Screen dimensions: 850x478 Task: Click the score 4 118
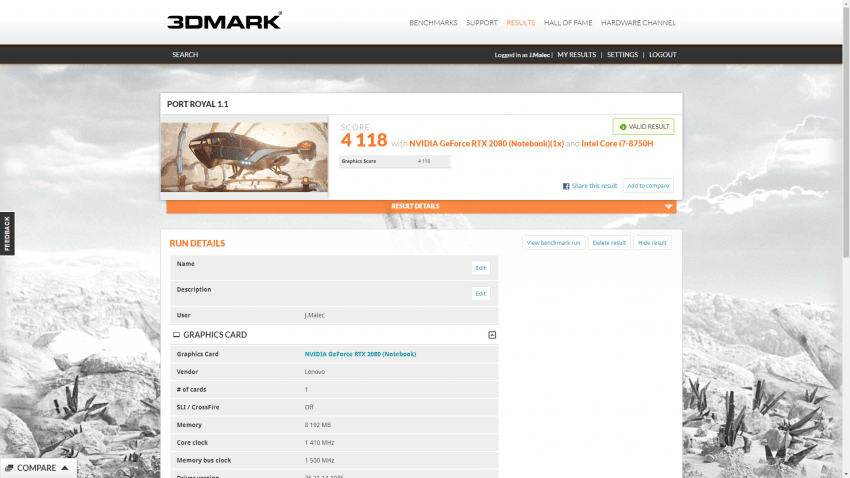pos(364,140)
